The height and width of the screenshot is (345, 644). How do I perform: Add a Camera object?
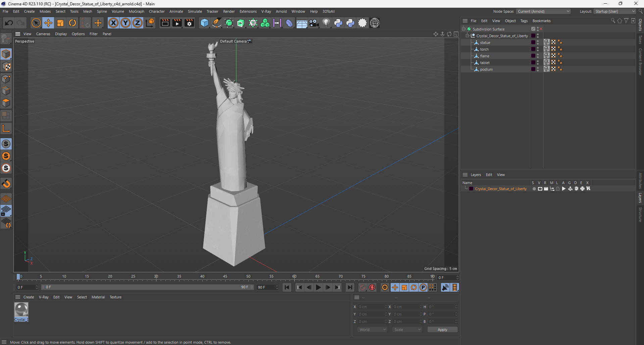314,23
